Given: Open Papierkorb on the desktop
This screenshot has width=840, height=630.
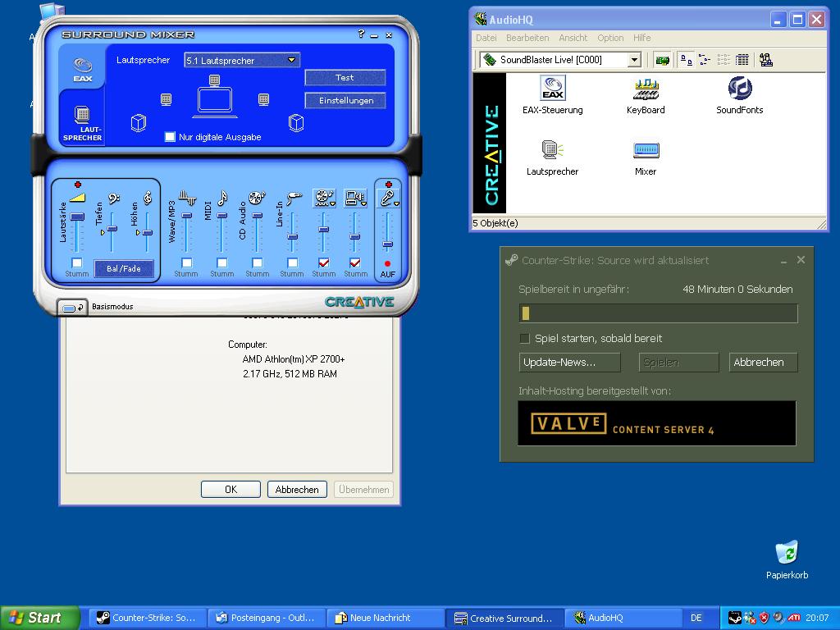Looking at the screenshot, I should pos(787,559).
